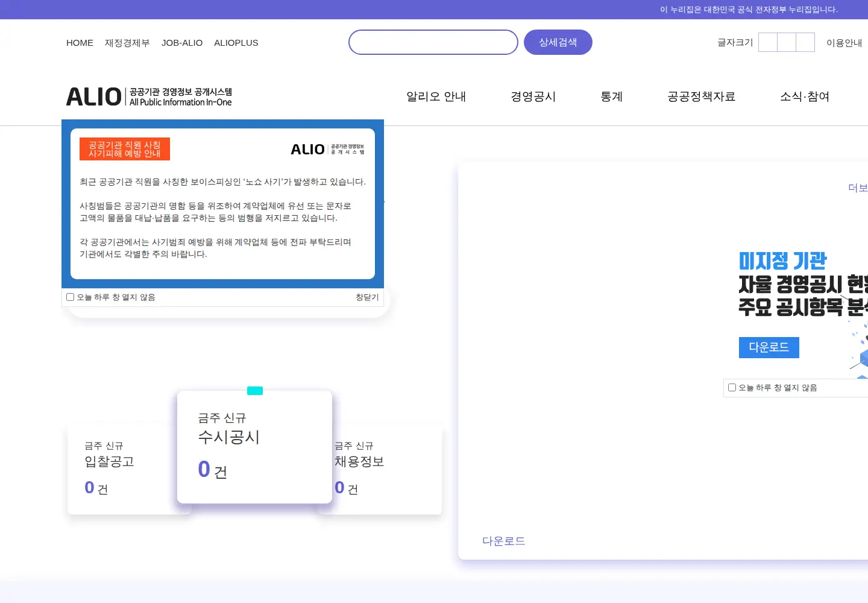Click the 다운로드 link at panel bottom
This screenshot has width=868, height=603.
(x=504, y=541)
